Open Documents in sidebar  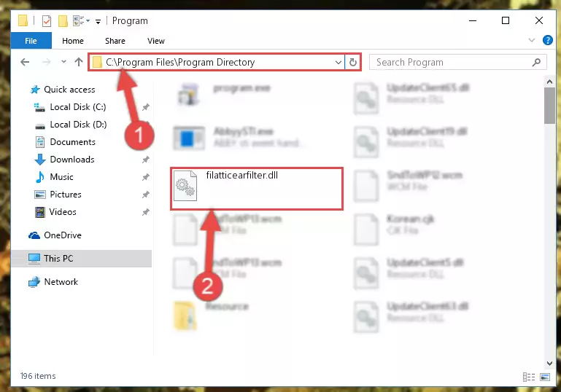pos(73,142)
